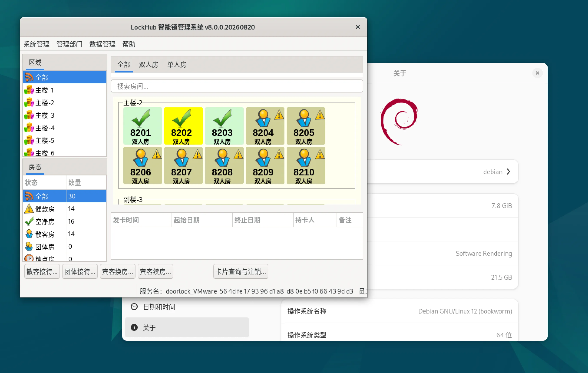This screenshot has height=373, width=588.
Task: Click the 宾客换房... button
Action: [118, 271]
